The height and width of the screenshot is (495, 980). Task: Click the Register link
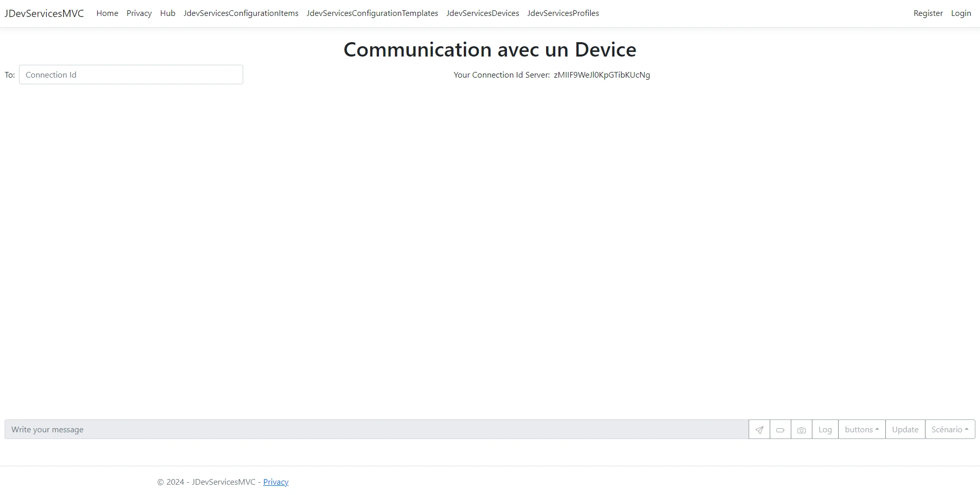coord(928,13)
